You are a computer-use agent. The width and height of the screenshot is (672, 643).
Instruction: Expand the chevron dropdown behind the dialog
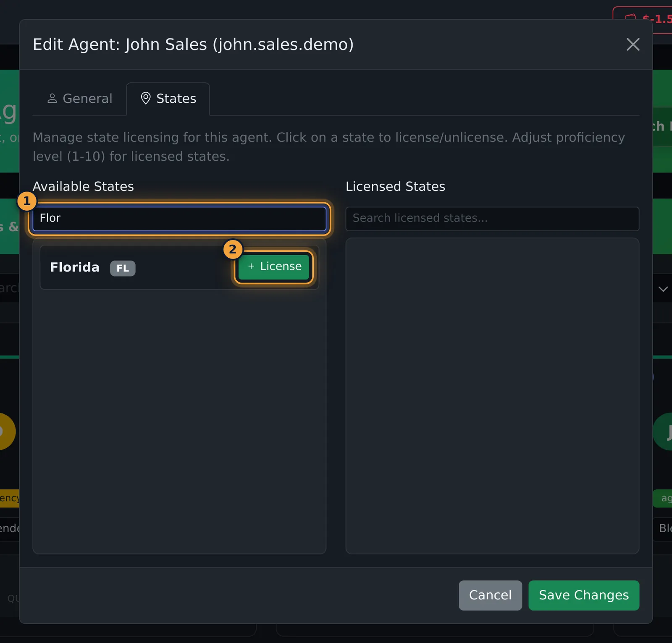pos(663,289)
